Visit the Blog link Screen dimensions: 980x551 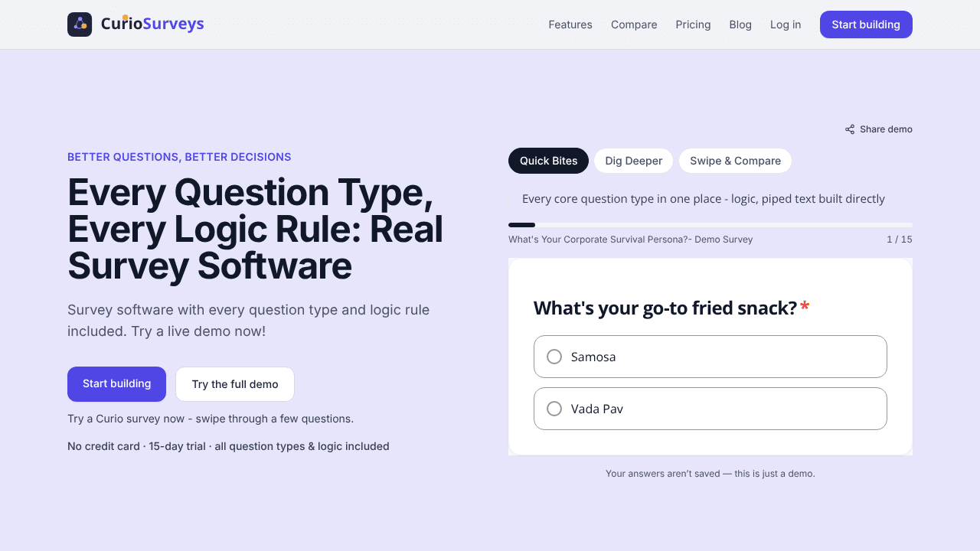click(x=740, y=24)
